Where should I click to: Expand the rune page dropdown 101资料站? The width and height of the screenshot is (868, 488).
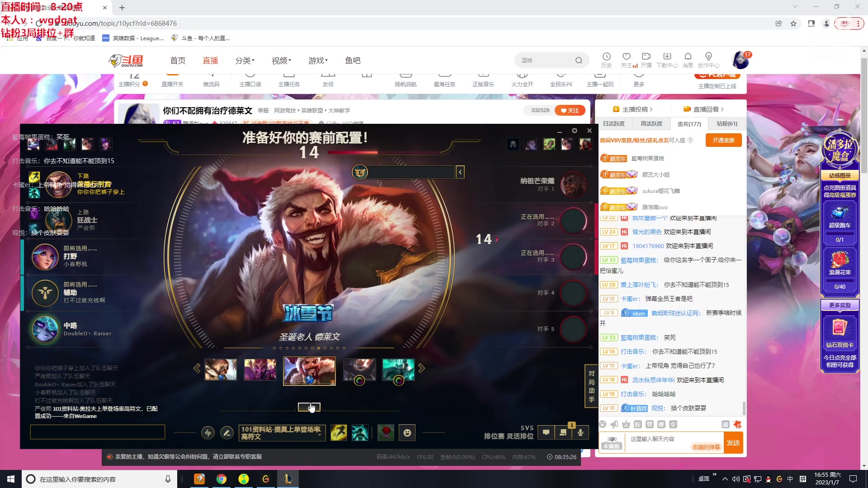tap(282, 433)
